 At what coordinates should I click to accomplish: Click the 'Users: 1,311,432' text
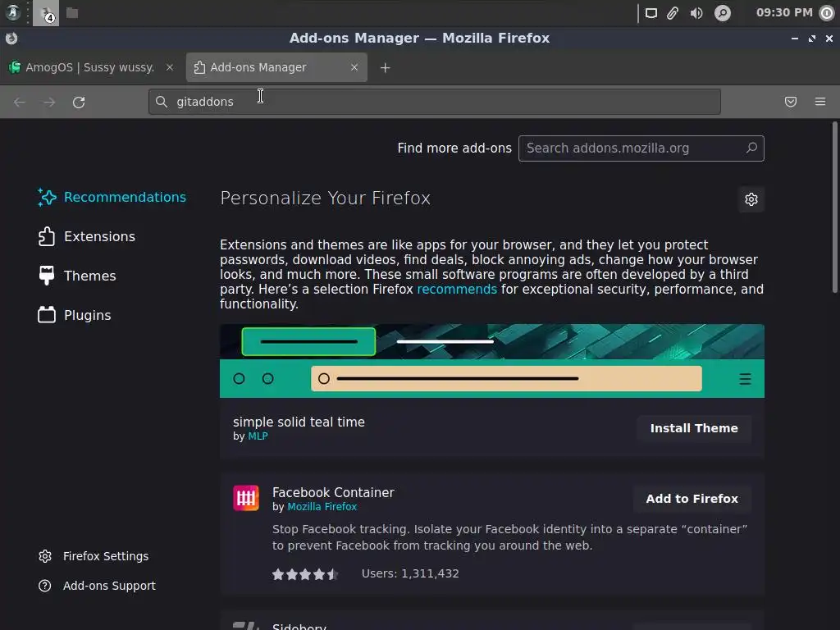(410, 573)
